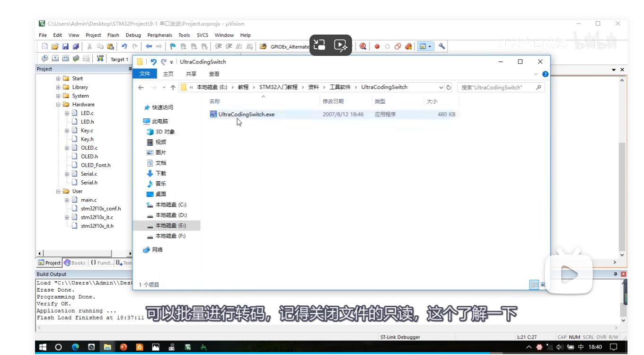Go up one folder in Explorer

173,88
